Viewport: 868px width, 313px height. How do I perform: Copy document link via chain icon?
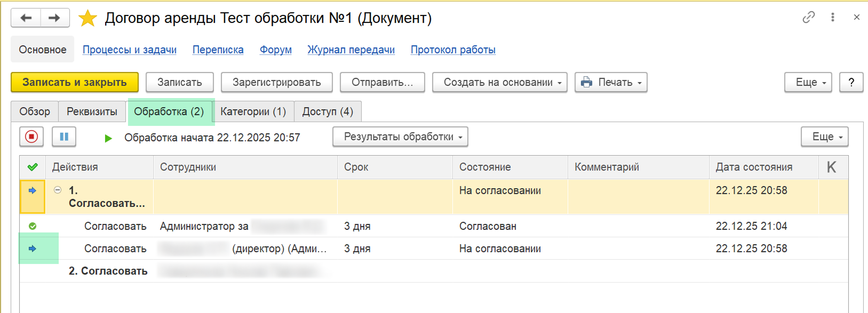tap(808, 18)
